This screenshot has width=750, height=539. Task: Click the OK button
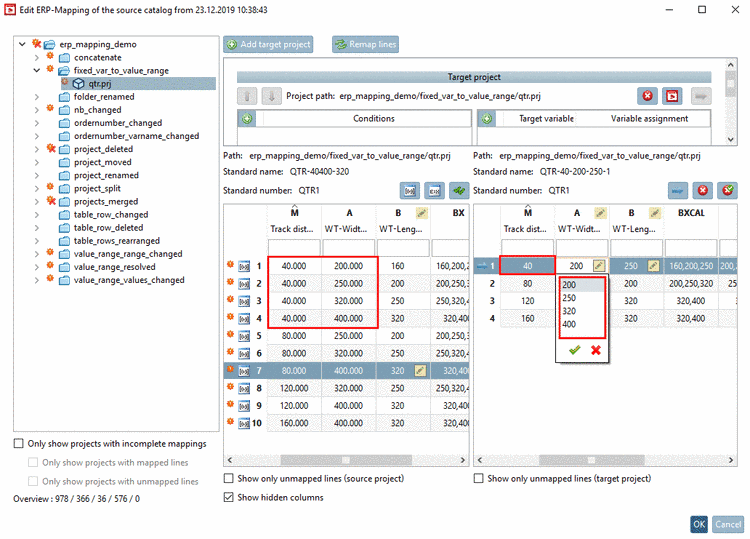(699, 524)
